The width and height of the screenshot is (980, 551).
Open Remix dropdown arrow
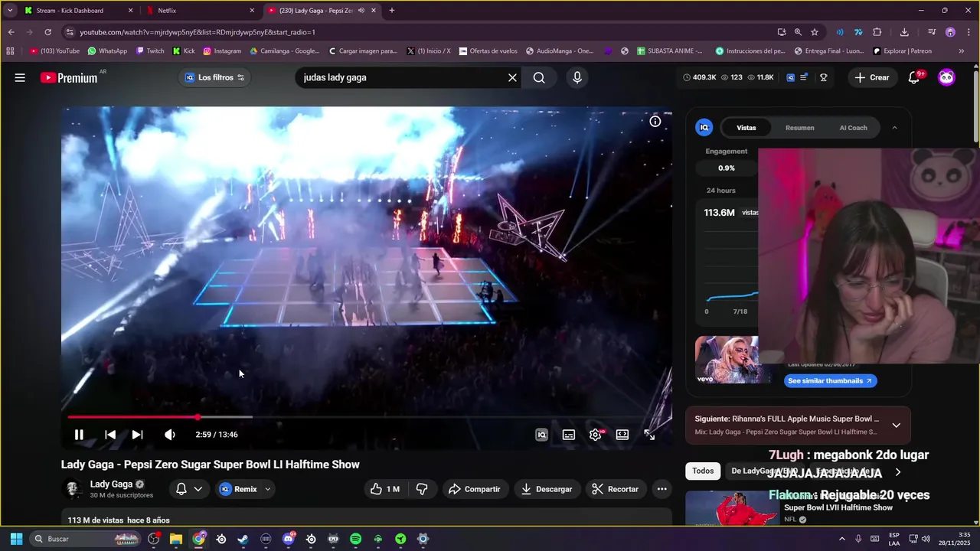268,489
